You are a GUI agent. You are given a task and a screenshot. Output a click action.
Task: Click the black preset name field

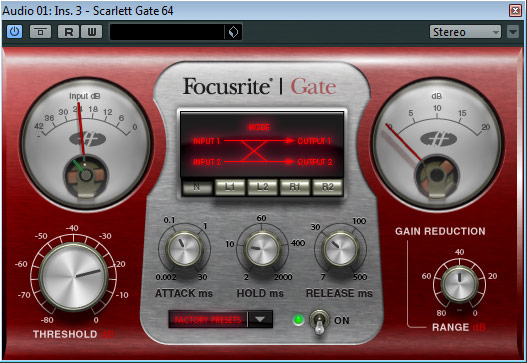(x=167, y=32)
